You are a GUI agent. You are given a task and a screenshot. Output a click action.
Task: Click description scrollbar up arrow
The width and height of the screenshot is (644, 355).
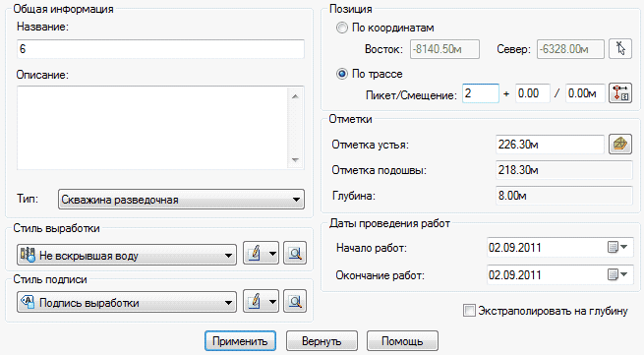(x=295, y=96)
